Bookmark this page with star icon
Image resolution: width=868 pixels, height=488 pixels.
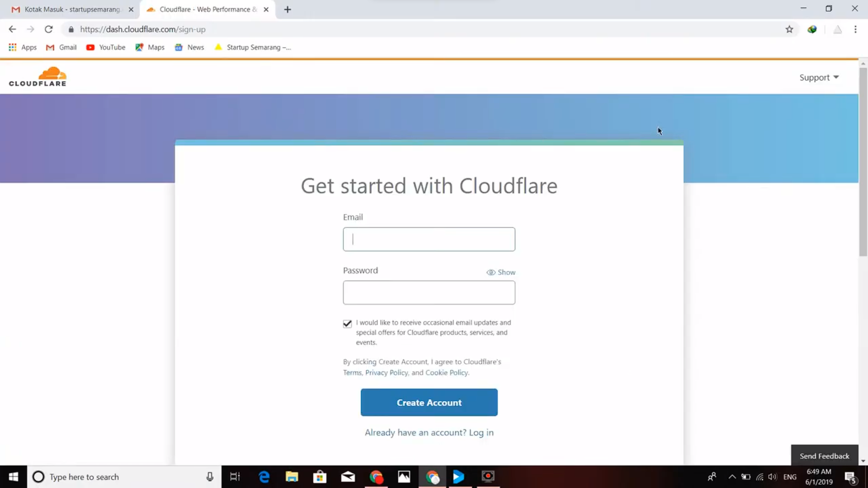coord(789,29)
